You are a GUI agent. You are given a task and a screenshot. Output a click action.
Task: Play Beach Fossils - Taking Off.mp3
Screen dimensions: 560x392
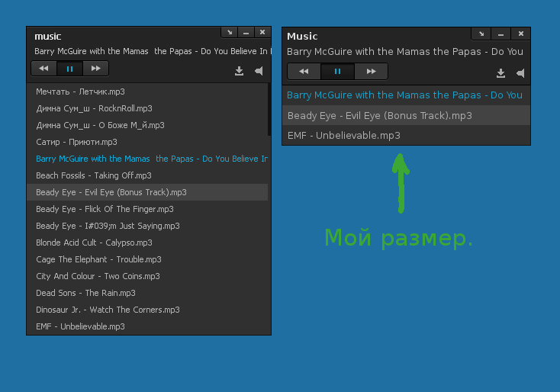tap(94, 175)
